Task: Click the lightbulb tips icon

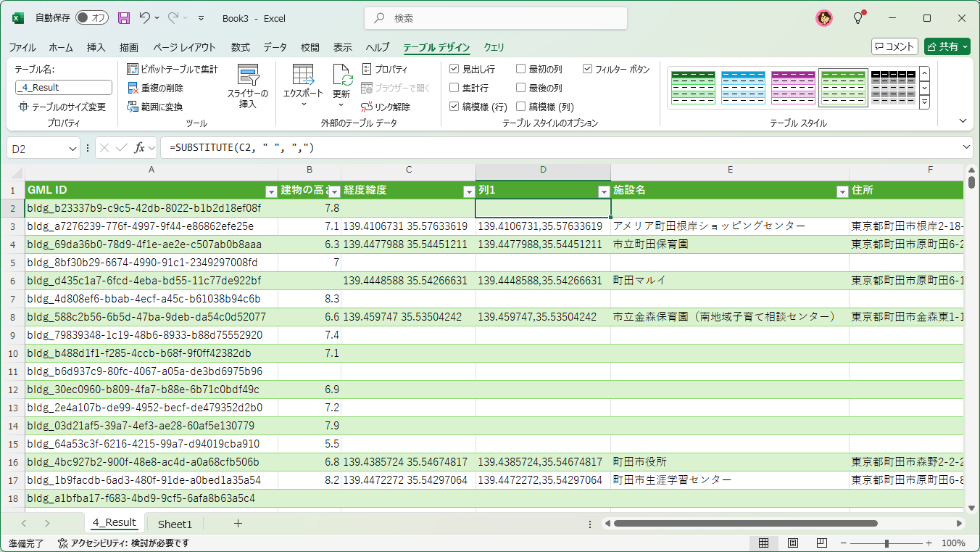Action: pos(858,18)
